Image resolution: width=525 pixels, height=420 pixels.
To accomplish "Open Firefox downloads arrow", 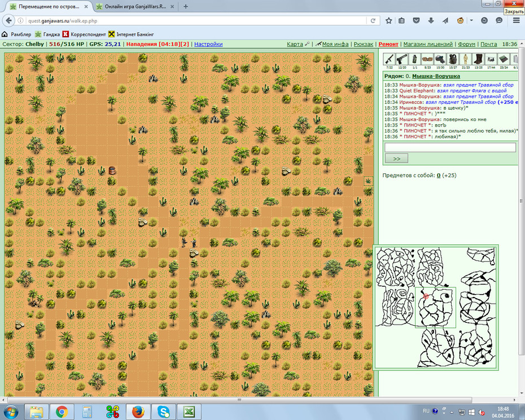I will [431, 21].
